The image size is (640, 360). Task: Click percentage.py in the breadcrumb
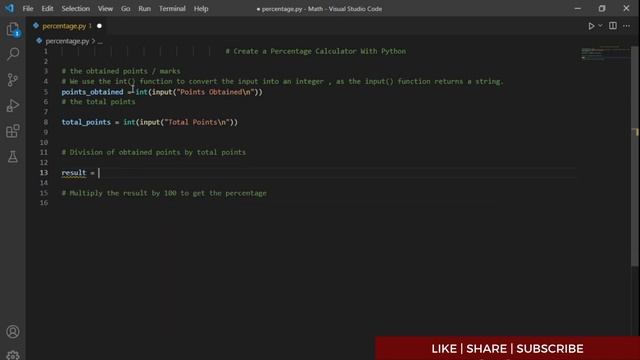(x=67, y=41)
